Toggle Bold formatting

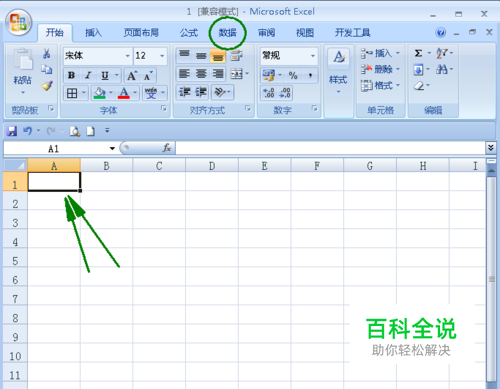coord(71,75)
